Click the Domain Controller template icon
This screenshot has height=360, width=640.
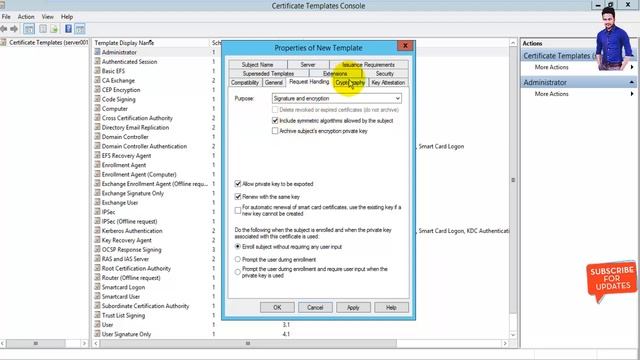(x=97, y=136)
